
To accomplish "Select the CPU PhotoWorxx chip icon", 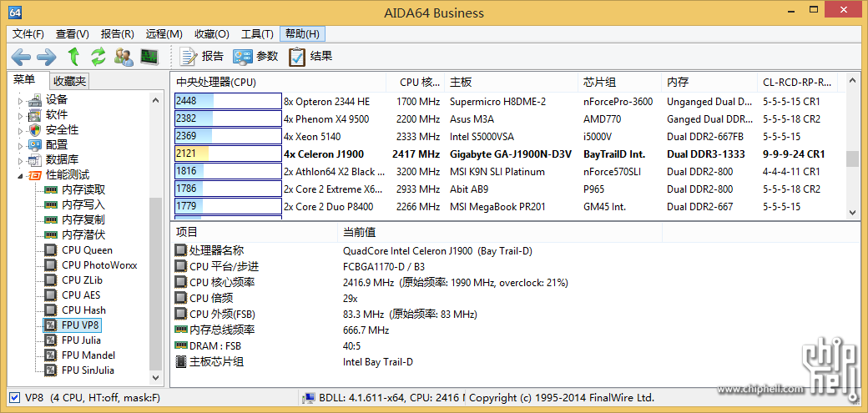I will (x=50, y=265).
